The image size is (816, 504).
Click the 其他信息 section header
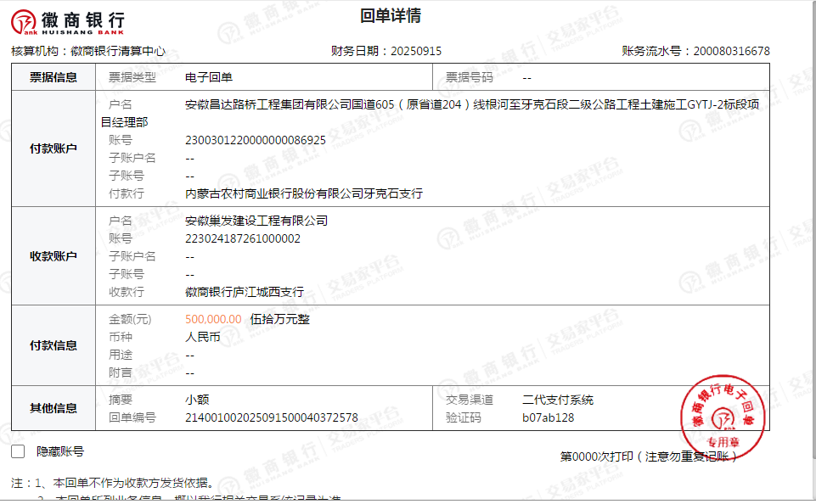tap(53, 408)
